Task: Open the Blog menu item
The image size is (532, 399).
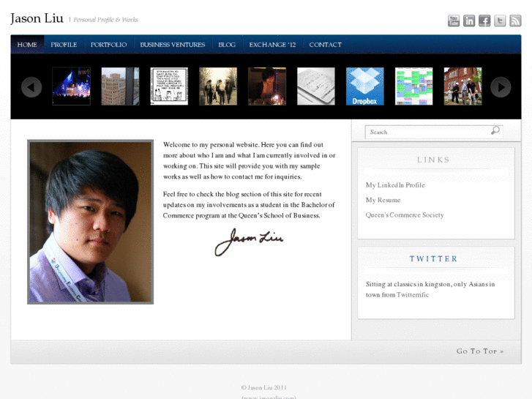Action: click(227, 45)
